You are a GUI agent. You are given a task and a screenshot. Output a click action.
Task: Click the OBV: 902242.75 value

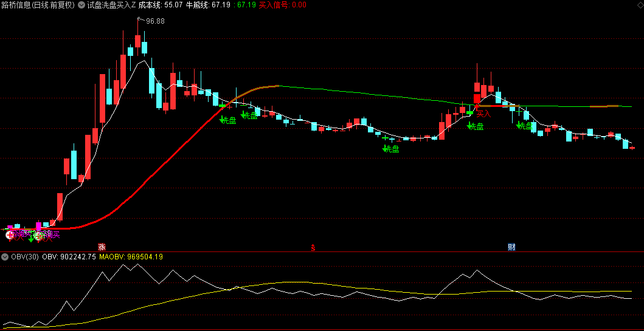[x=69, y=257]
